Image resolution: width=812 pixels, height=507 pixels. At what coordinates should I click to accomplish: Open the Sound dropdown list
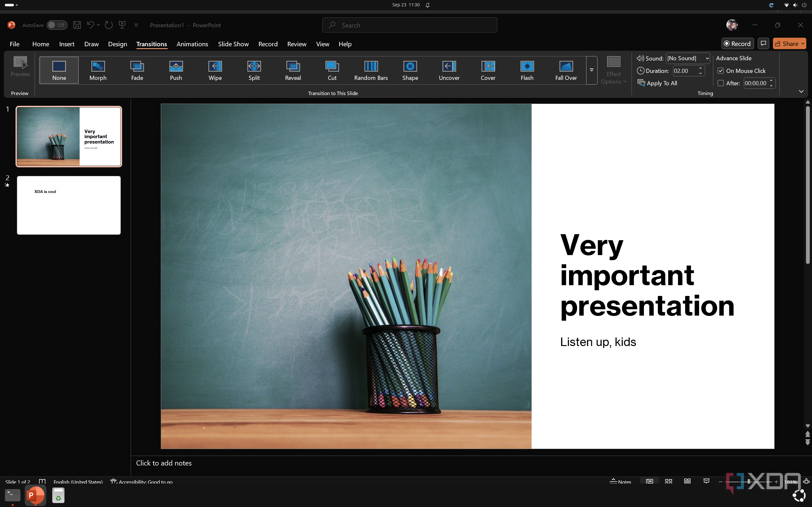tap(707, 58)
